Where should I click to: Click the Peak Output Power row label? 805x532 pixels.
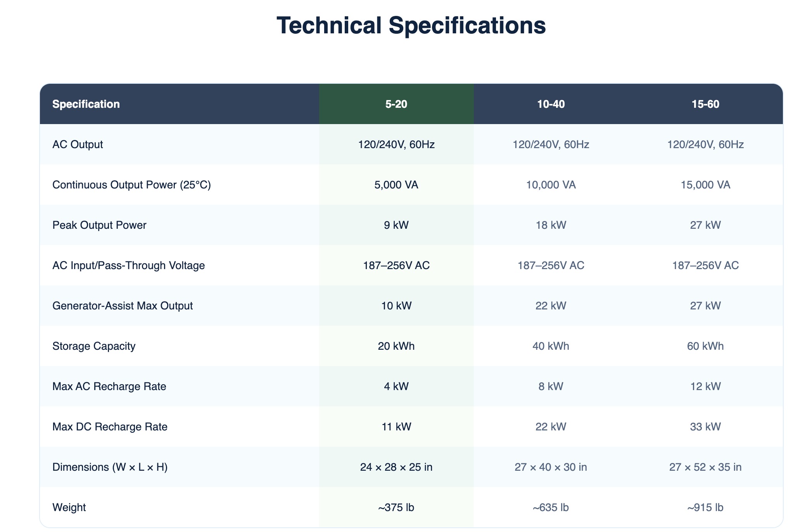click(x=99, y=225)
